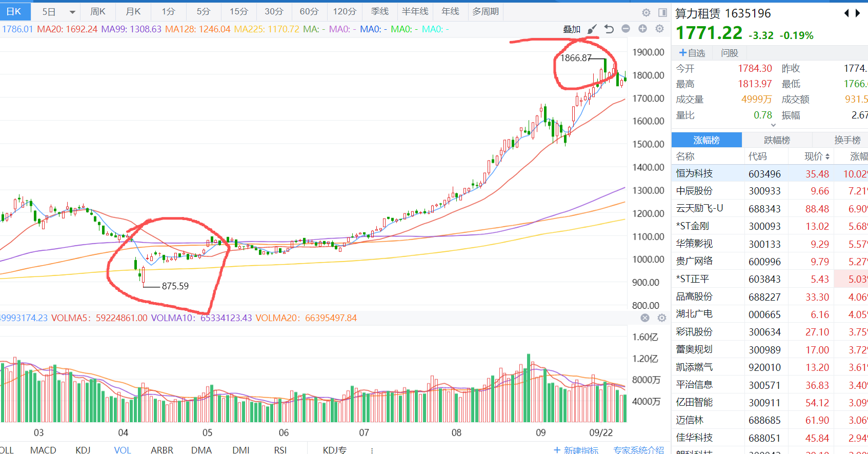Zoom in chart with plus icon
The image size is (868, 454).
(x=642, y=29)
